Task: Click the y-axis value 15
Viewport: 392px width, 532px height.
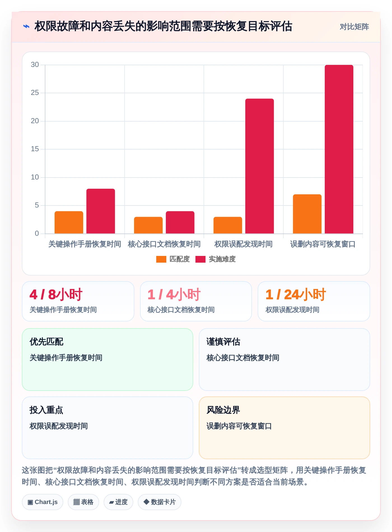Action: 35,149
